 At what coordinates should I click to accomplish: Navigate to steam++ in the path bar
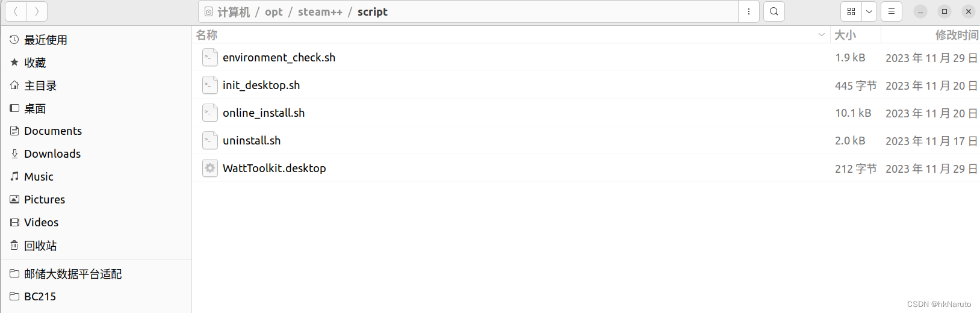pos(320,12)
